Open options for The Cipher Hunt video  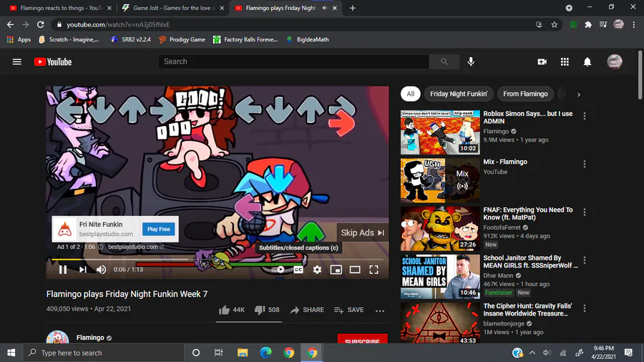coord(585,308)
